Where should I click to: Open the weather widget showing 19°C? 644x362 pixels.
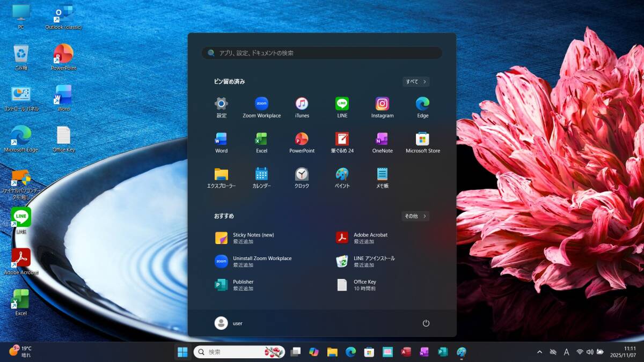[x=21, y=351]
